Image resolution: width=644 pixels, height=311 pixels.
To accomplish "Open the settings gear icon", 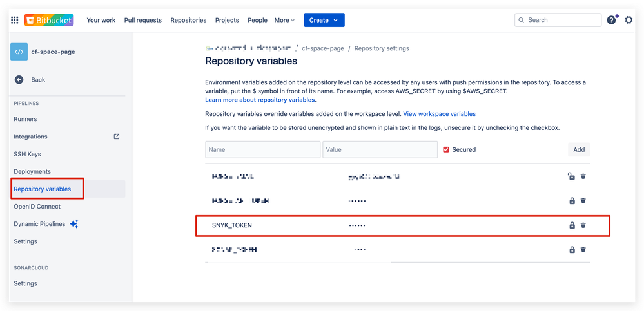I will 629,20.
